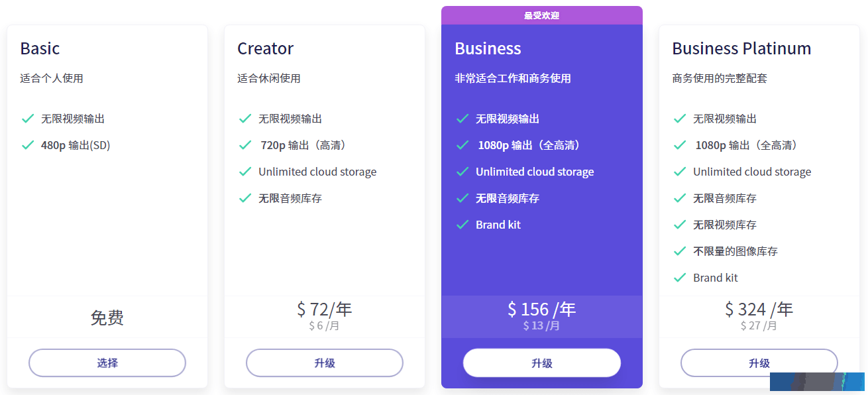Click Business Platinum's 无限音频库存 checkmark

click(x=680, y=198)
